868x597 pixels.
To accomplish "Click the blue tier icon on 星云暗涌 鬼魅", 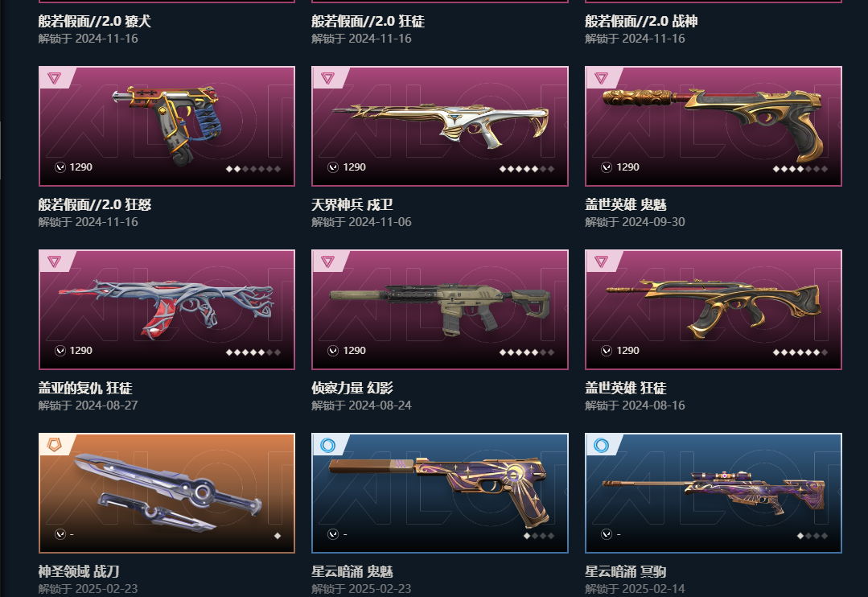I will (327, 445).
